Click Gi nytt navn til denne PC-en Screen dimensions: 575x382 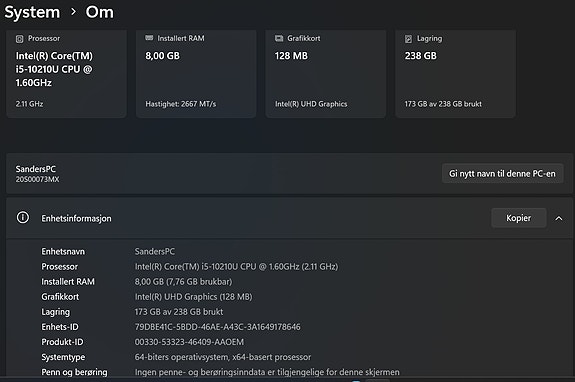pos(502,173)
